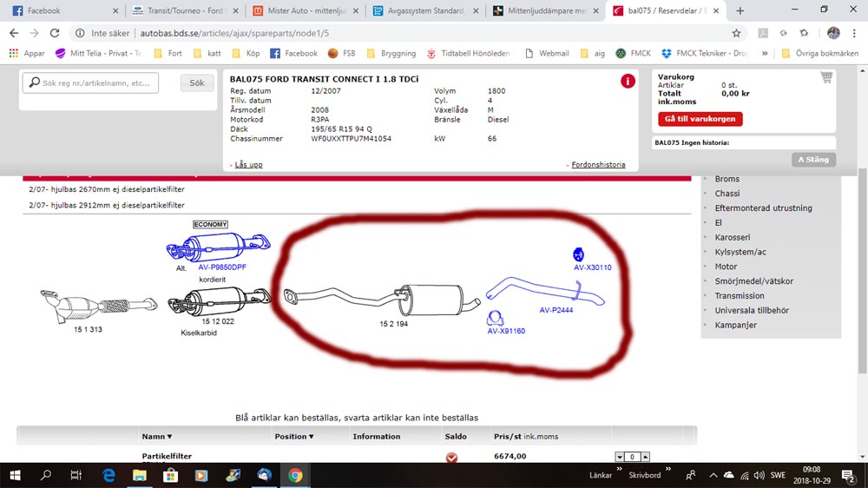
Task: Open Task View in taskbar
Action: (x=76, y=475)
